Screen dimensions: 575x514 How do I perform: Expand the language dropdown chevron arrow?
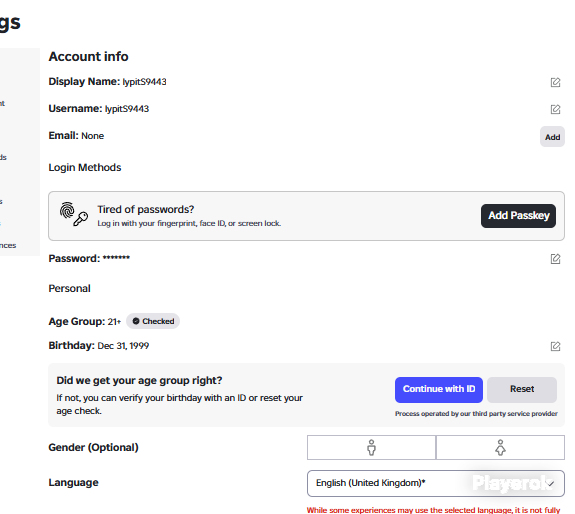pos(550,484)
